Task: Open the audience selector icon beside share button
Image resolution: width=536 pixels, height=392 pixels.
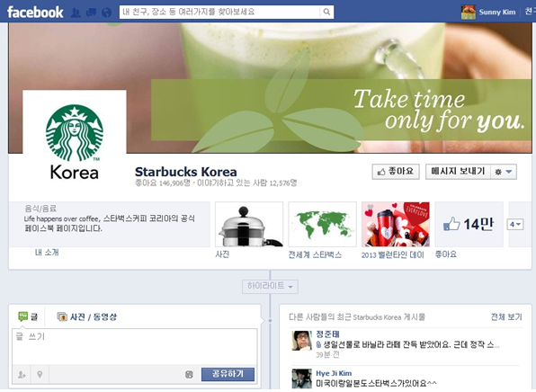Action: point(189,375)
